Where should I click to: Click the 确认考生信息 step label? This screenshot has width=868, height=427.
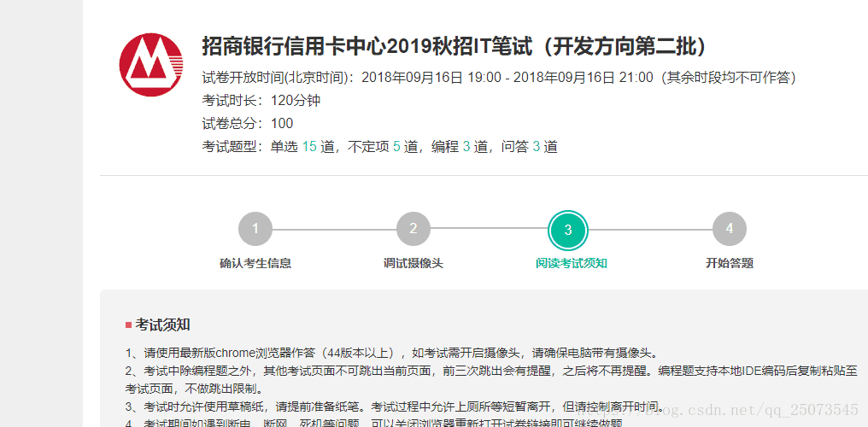click(x=255, y=263)
